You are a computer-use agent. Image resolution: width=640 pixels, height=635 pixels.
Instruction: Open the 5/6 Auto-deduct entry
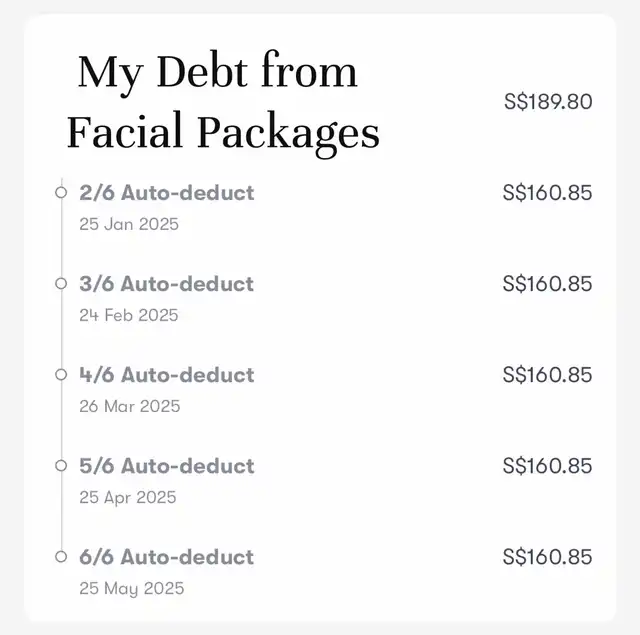tap(167, 466)
